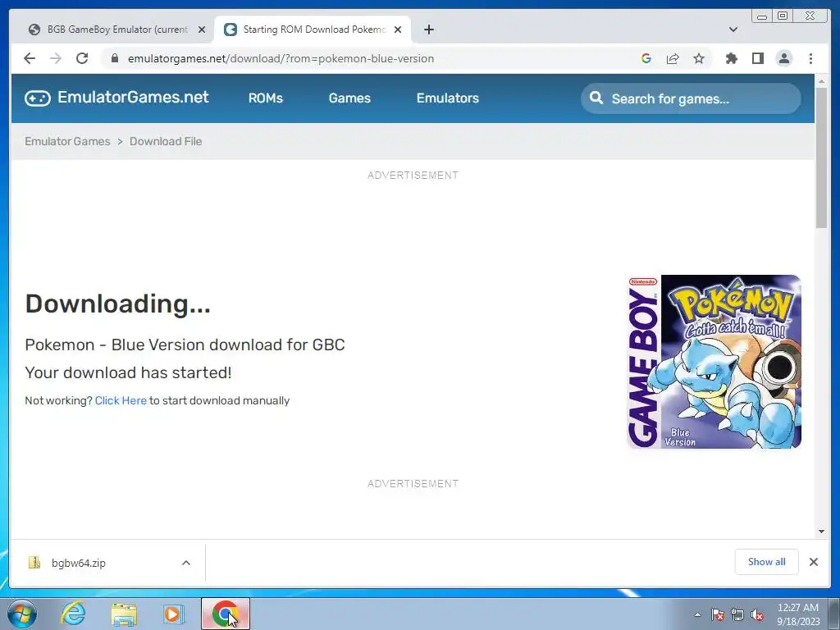Click the Pokemon Blue box art thumbnail
Image resolution: width=840 pixels, height=630 pixels.
point(714,362)
